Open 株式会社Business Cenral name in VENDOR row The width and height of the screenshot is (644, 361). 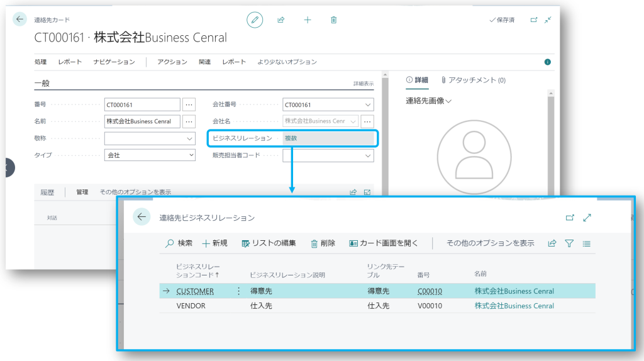tap(514, 306)
